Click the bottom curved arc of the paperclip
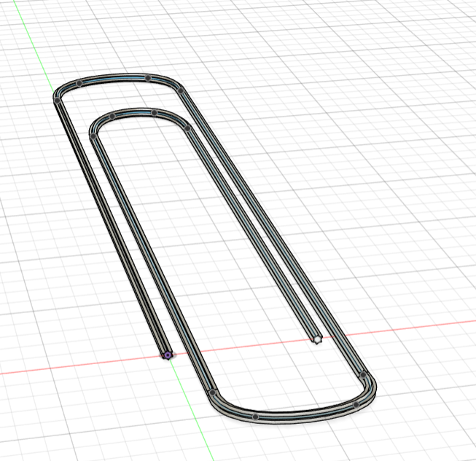The width and height of the screenshot is (476, 461). (306, 414)
